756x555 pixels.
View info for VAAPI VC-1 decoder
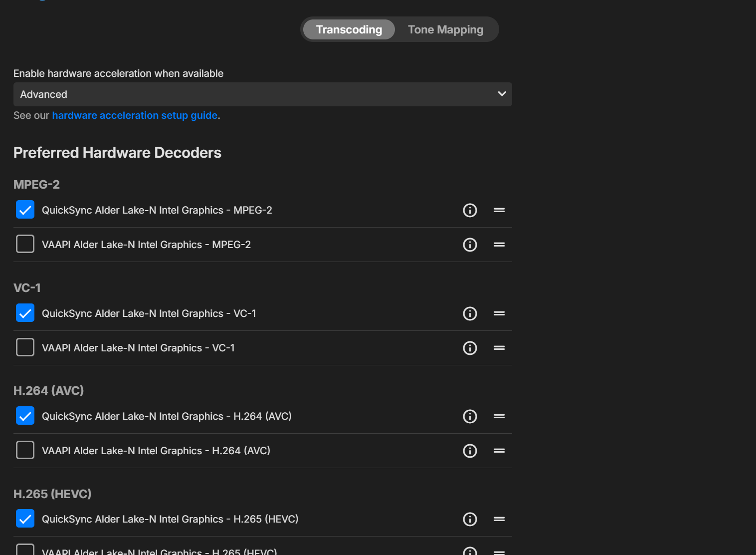coord(470,348)
